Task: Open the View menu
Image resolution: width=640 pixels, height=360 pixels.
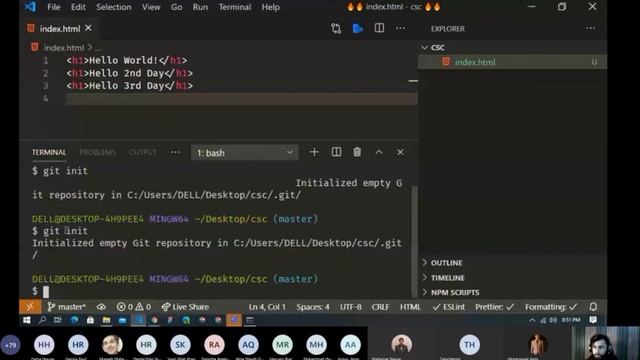Action: [x=151, y=7]
